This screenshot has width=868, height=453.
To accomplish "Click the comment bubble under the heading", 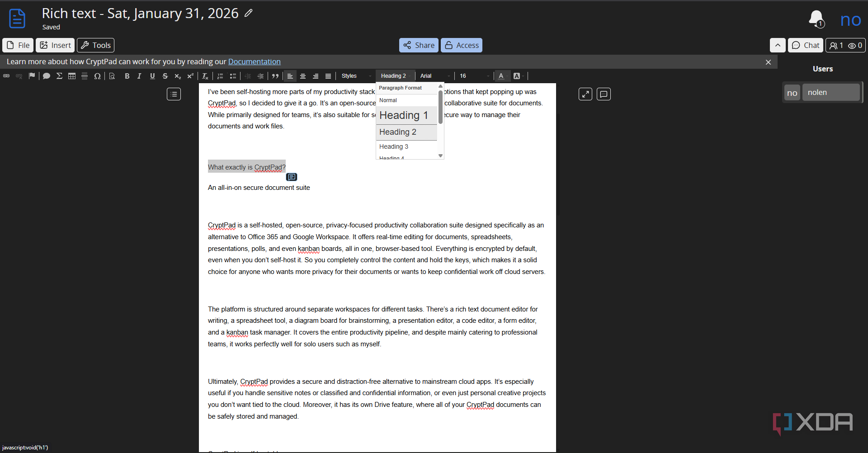I will 292,177.
